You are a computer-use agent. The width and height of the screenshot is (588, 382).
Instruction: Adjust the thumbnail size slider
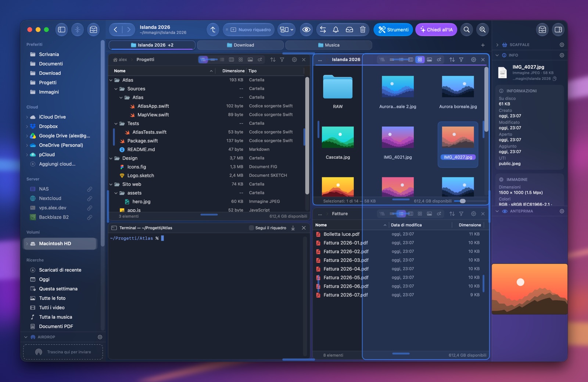462,201
